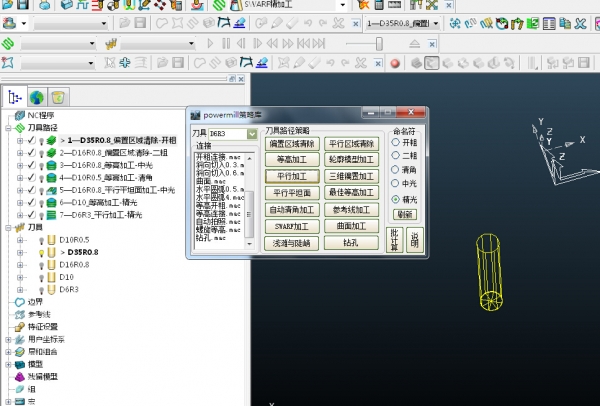
Task: Toggle light bulb of toolpath 3—D16R0.8
Action: (42, 165)
